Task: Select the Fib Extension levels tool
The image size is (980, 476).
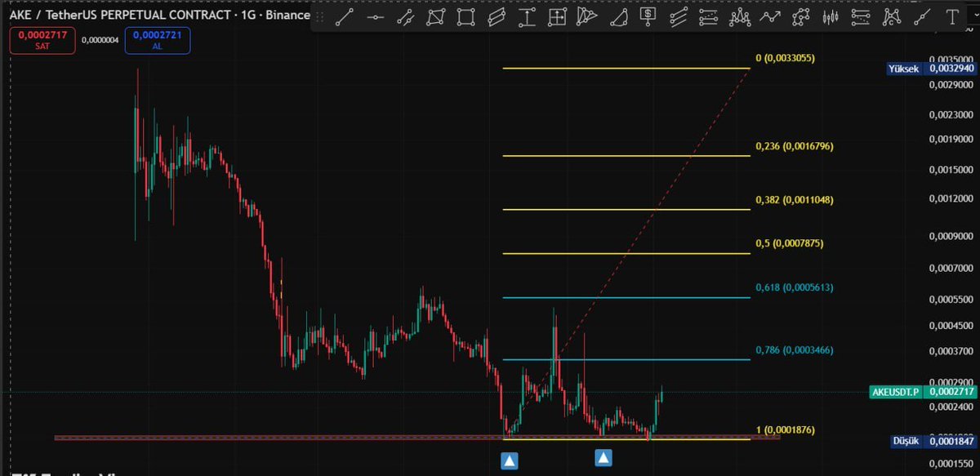Action: point(862,17)
